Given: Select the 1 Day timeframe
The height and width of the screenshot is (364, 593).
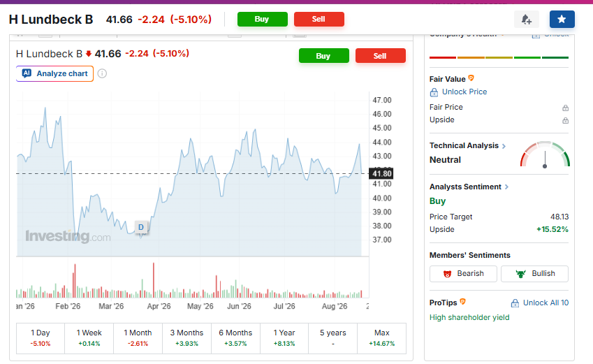Looking at the screenshot, I should (x=41, y=338).
